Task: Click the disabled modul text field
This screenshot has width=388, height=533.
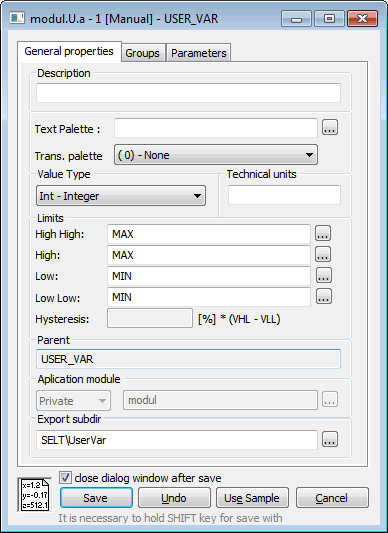Action: (x=220, y=400)
